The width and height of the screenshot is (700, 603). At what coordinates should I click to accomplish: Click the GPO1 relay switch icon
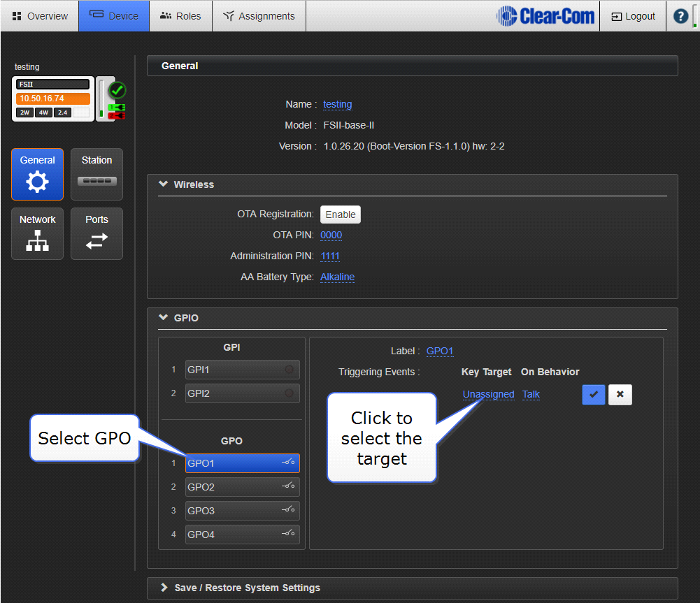pyautogui.click(x=288, y=462)
